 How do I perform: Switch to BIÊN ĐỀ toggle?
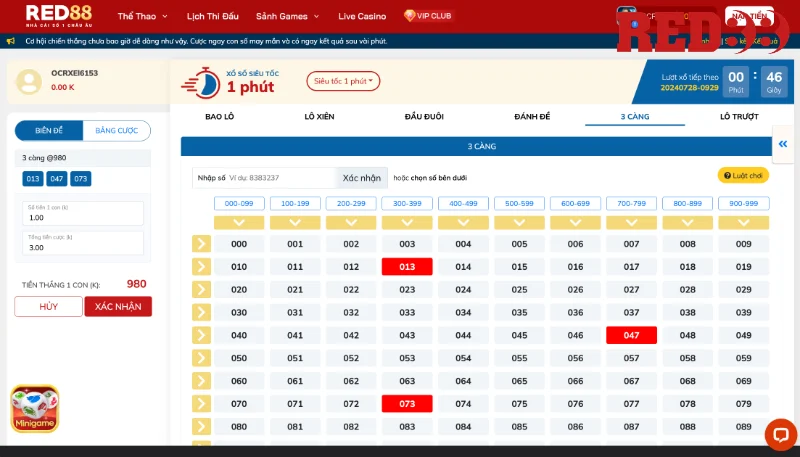(x=49, y=131)
